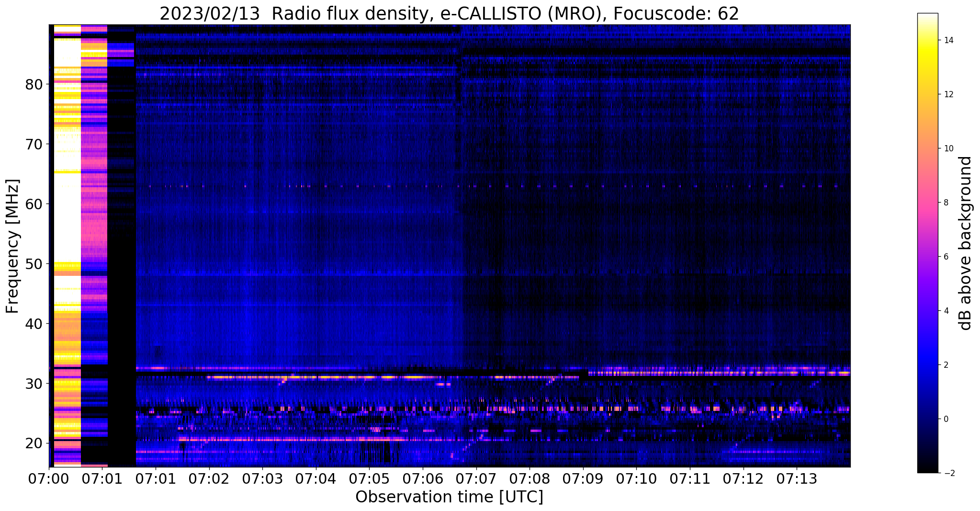Click the 'Frequency [MHz]' y-axis label
This screenshot has width=980, height=511.
13,246
